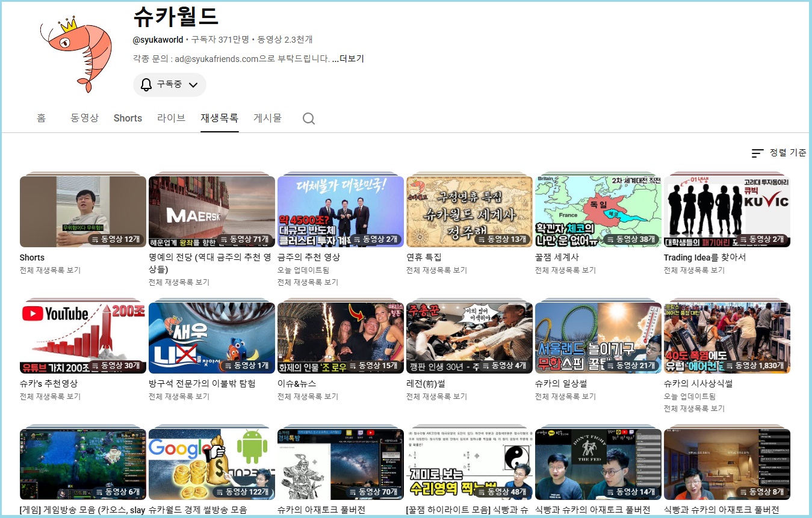Select the 재생목록 tab
Viewport: 812px width, 518px height.
point(220,118)
